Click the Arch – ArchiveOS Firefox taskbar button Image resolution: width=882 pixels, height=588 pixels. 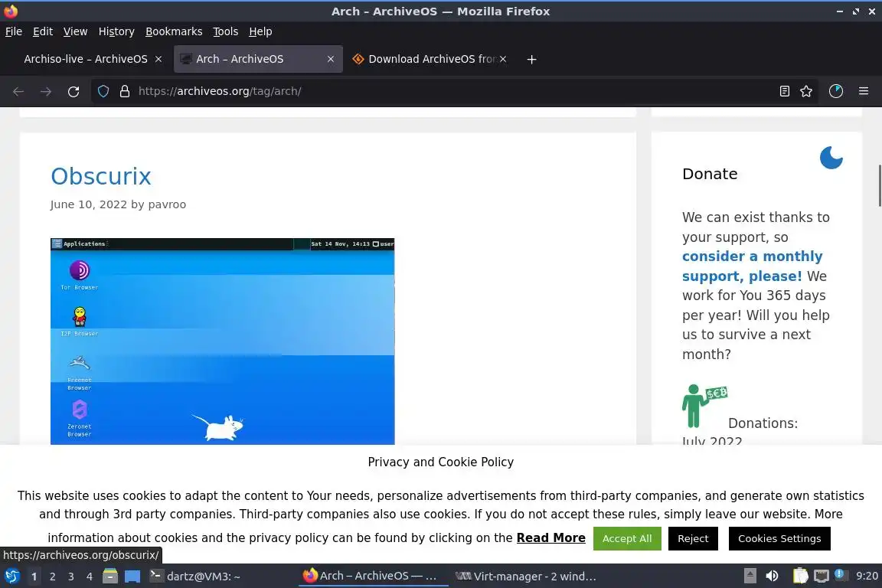(373, 577)
